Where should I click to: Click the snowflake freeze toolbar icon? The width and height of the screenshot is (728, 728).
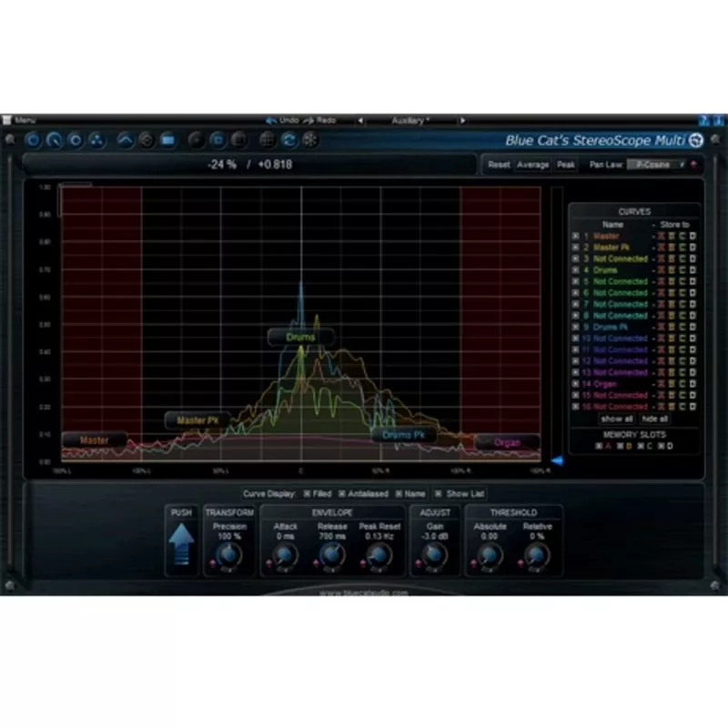click(309, 140)
